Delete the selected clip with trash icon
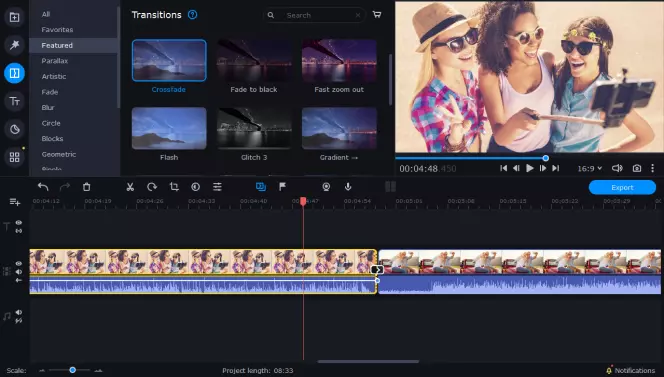 coord(86,187)
